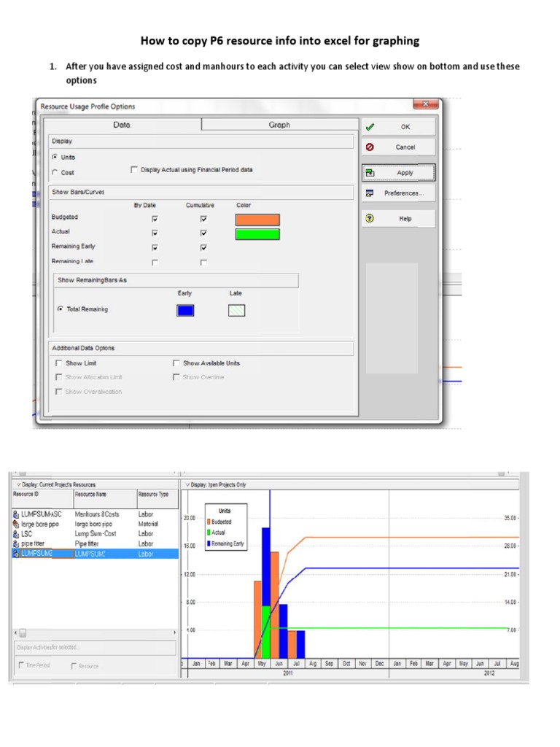Click the yellow Help question mark icon
This screenshot has width=560, height=747.
(x=370, y=218)
